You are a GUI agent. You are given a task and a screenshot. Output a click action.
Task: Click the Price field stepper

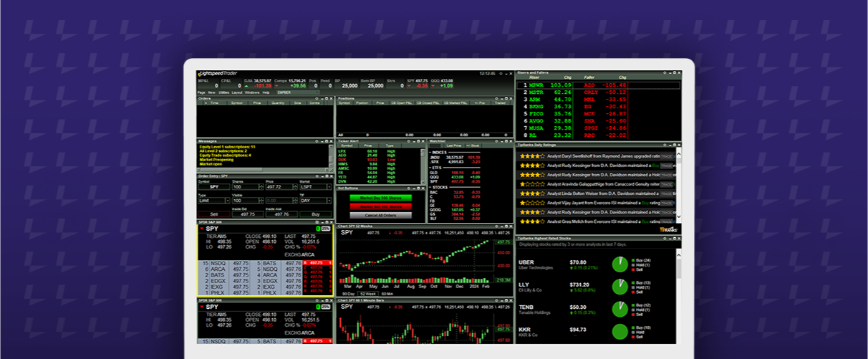(295, 186)
